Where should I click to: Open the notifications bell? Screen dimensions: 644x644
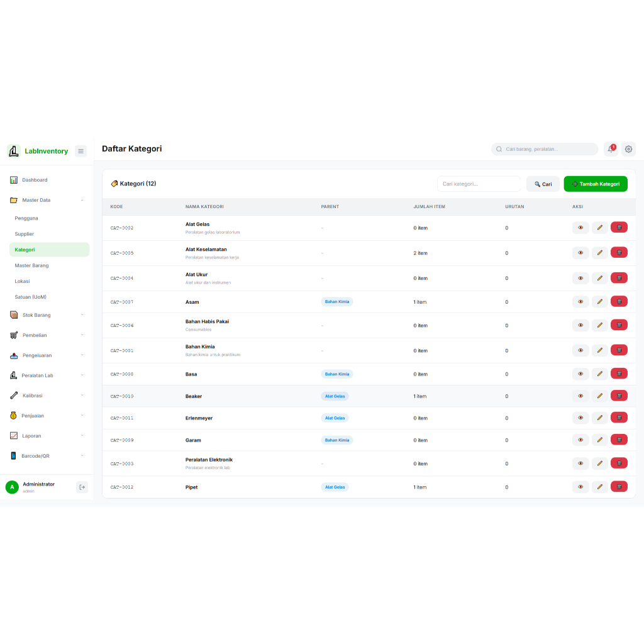tap(611, 149)
